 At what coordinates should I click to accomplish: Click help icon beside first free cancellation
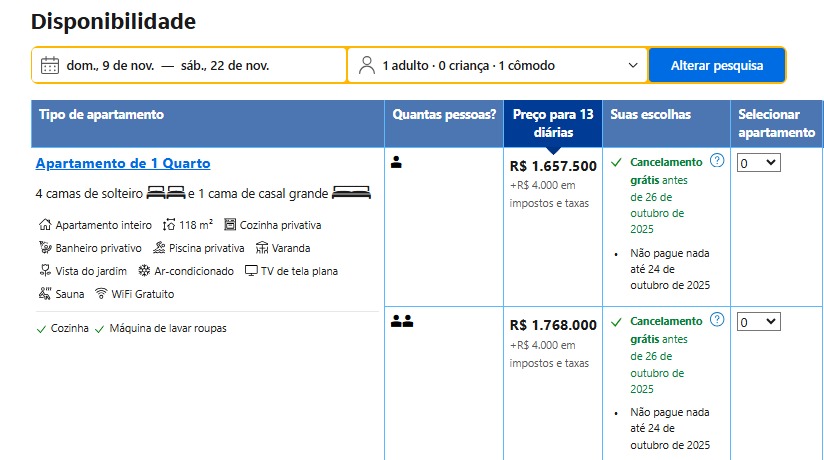[x=716, y=161]
